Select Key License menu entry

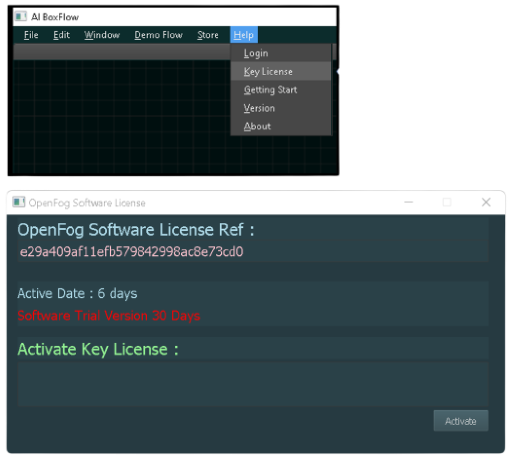(x=281, y=71)
